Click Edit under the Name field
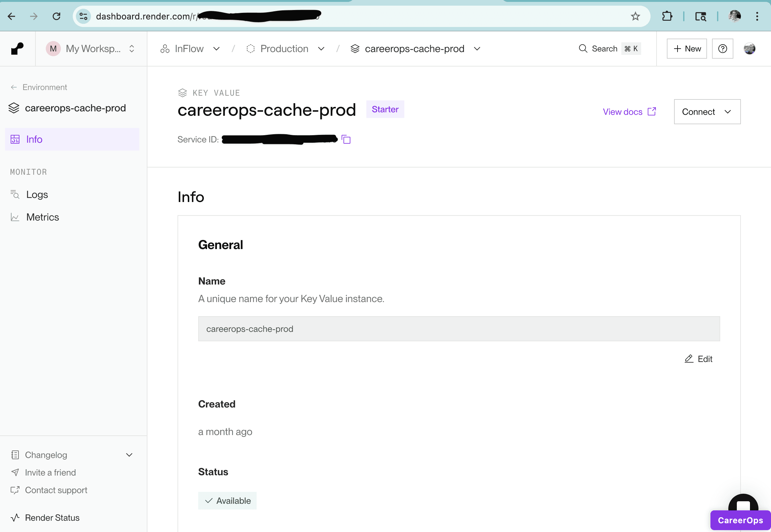Screen dimensions: 771x532 698,359
